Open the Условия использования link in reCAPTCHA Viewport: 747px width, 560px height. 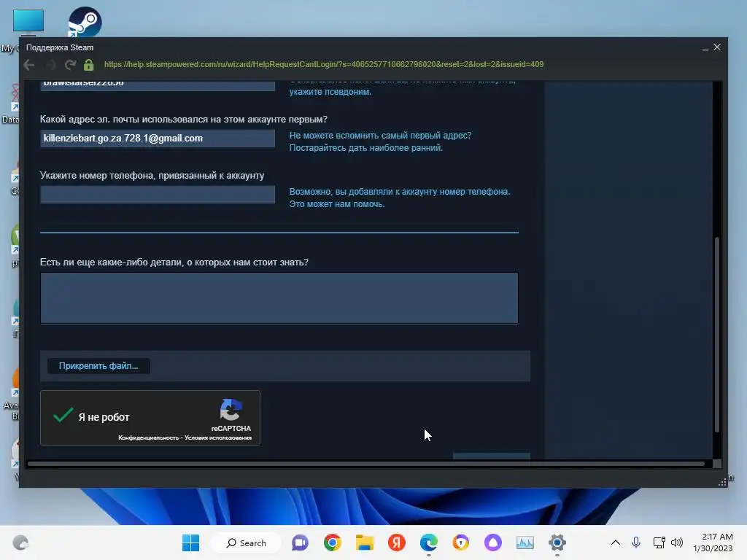(217, 437)
